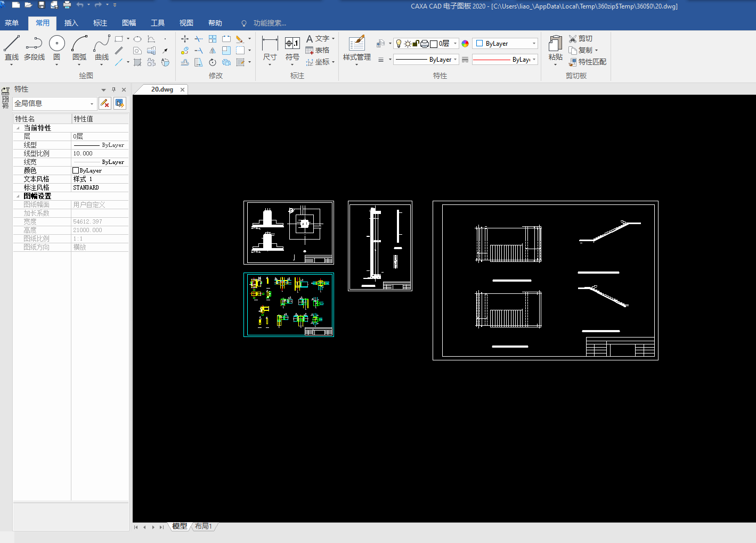Collapse the 图幅设置 section
The height and width of the screenshot is (543, 756).
coord(18,196)
